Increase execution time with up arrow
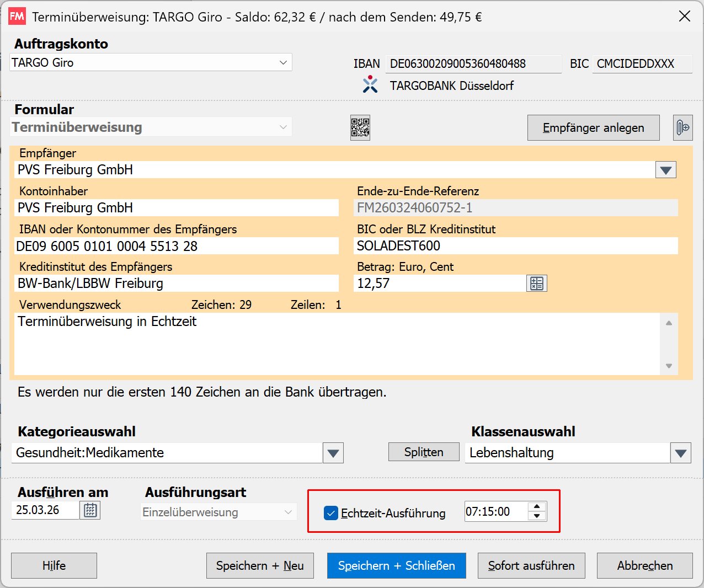Viewport: 704px width, 588px height. click(x=537, y=506)
